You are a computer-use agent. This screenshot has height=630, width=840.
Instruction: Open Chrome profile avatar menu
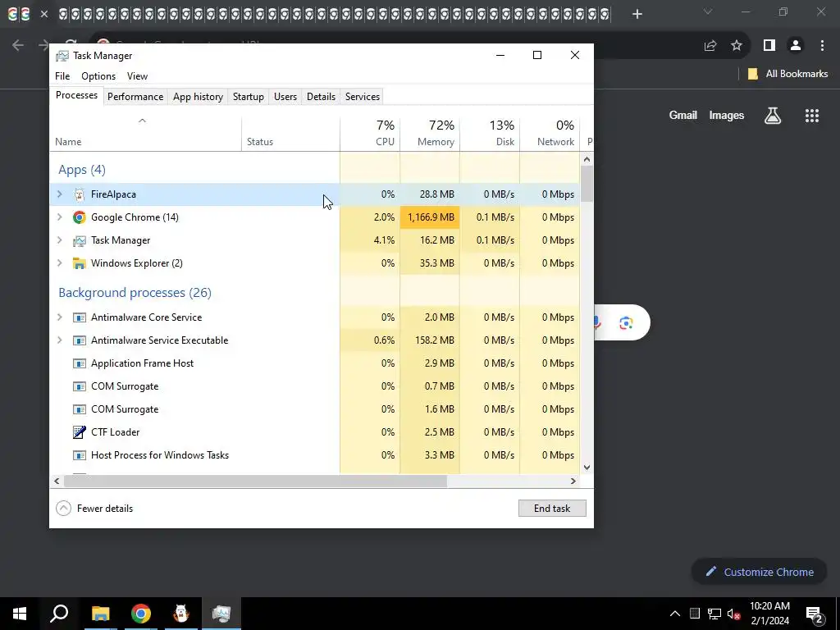796,46
